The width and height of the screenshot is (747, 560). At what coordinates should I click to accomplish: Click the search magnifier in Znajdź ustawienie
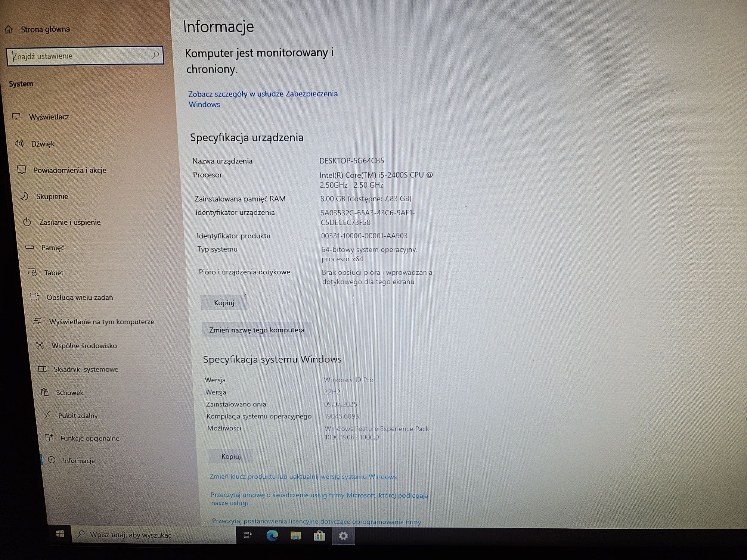click(155, 55)
